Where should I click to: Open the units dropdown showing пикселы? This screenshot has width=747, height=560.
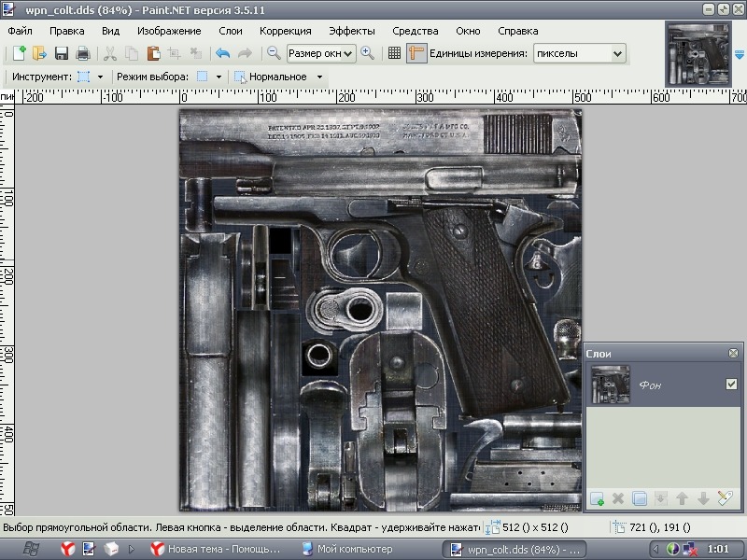(x=579, y=53)
